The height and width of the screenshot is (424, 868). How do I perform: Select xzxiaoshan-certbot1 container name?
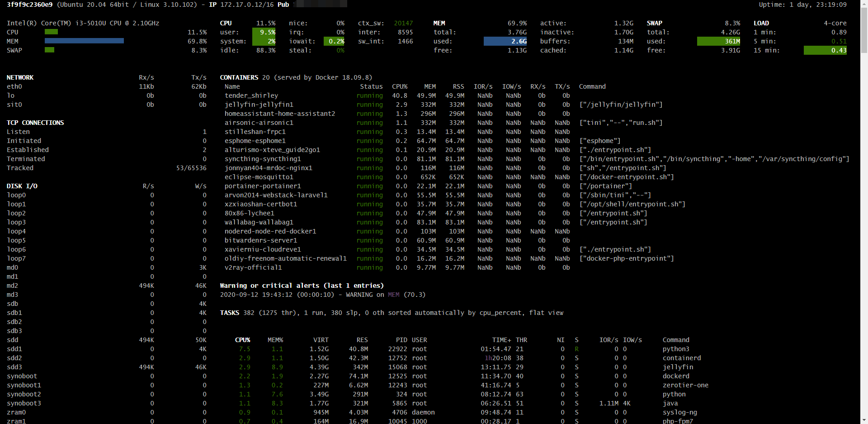pos(261,204)
